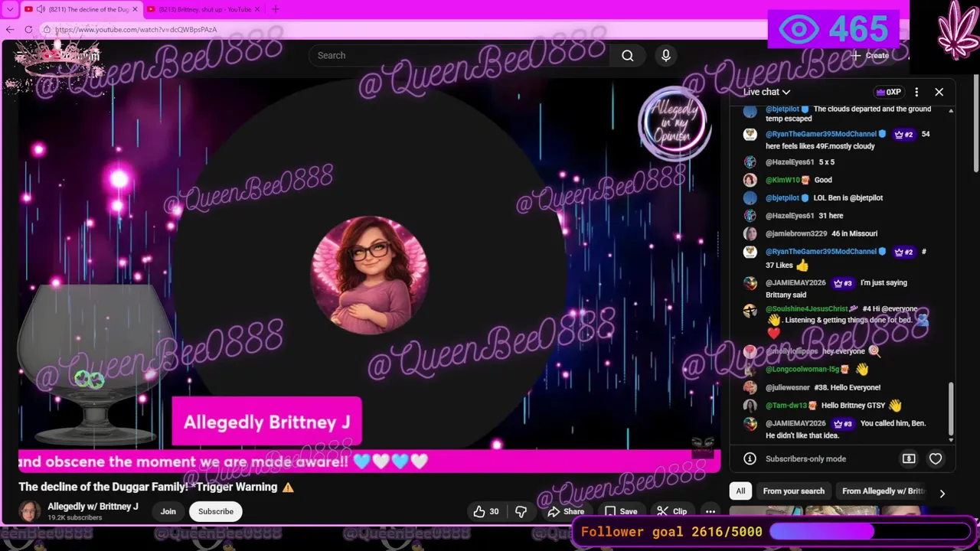Click the page vertical scrollbar
Viewport: 980px width, 551px height.
coord(975,122)
